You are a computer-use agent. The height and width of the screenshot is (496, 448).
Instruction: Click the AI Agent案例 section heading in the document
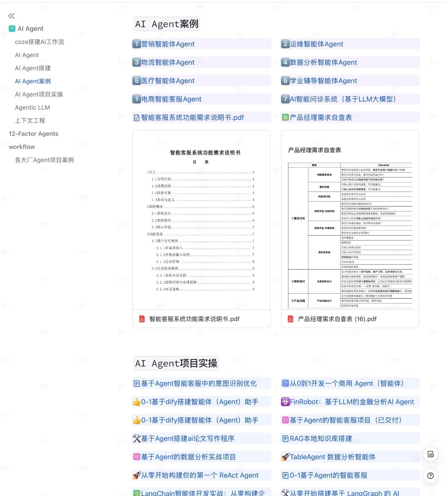point(167,24)
